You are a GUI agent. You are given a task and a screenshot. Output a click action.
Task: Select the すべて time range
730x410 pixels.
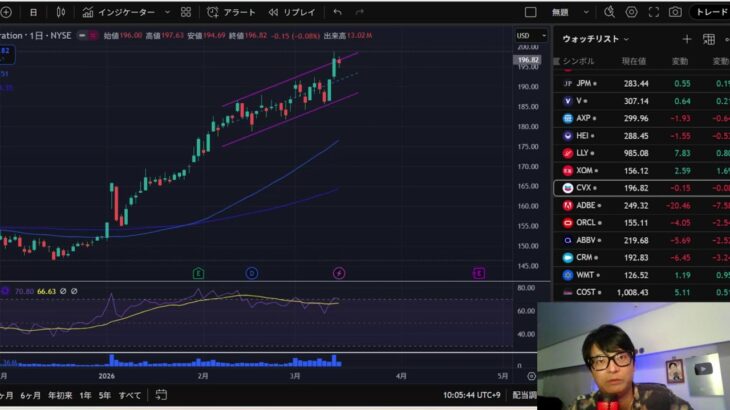pyautogui.click(x=130, y=394)
